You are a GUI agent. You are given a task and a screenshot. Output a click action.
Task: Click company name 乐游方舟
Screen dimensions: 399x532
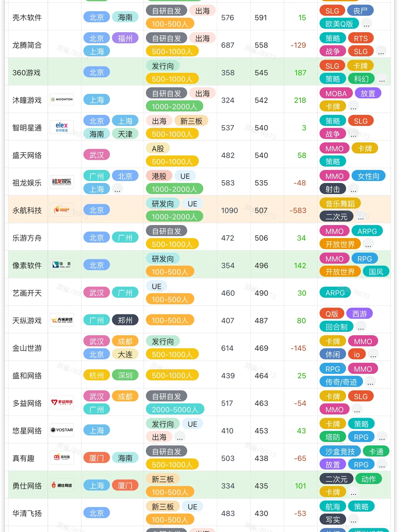[27, 238]
